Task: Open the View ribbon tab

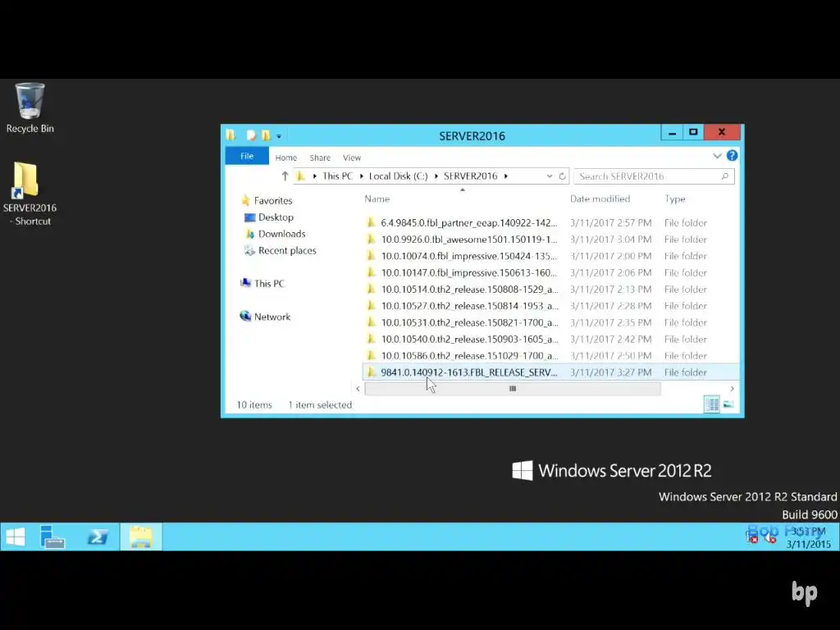Action: pyautogui.click(x=351, y=157)
